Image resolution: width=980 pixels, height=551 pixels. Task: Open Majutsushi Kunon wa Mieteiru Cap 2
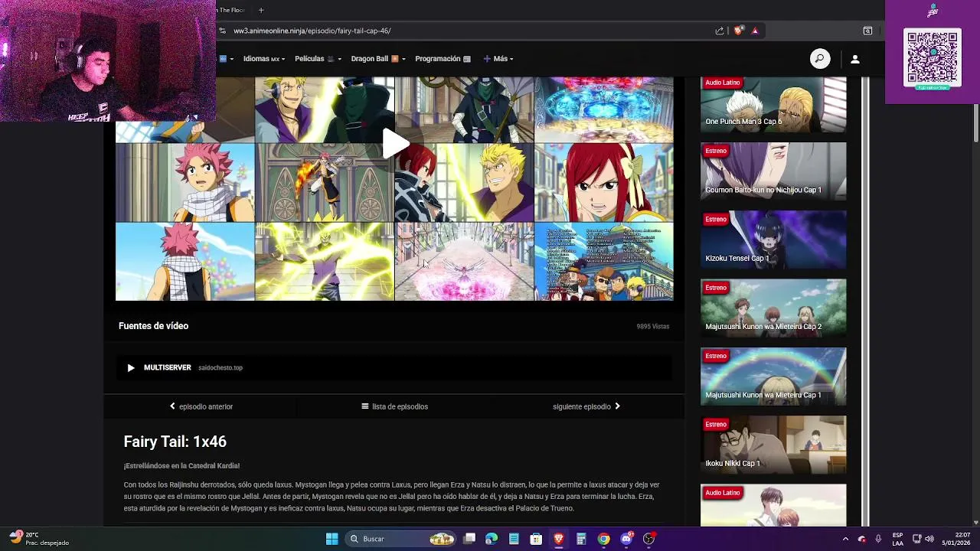coord(773,308)
